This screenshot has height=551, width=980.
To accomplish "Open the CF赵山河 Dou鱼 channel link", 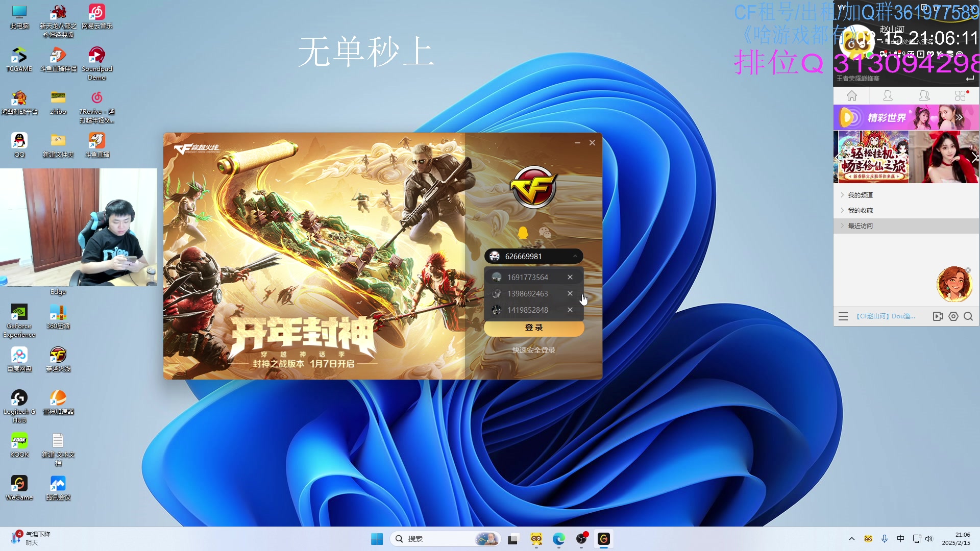I will [886, 316].
